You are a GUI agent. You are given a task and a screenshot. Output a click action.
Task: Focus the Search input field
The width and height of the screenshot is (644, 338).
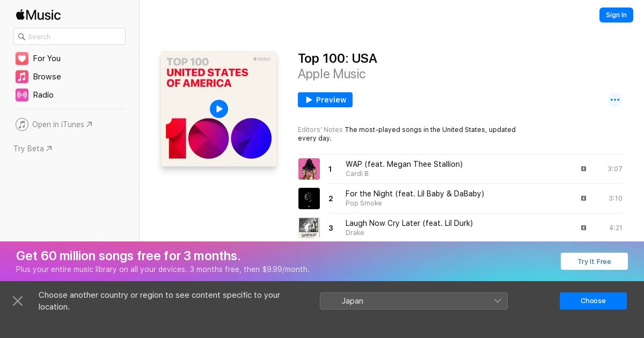[70, 36]
